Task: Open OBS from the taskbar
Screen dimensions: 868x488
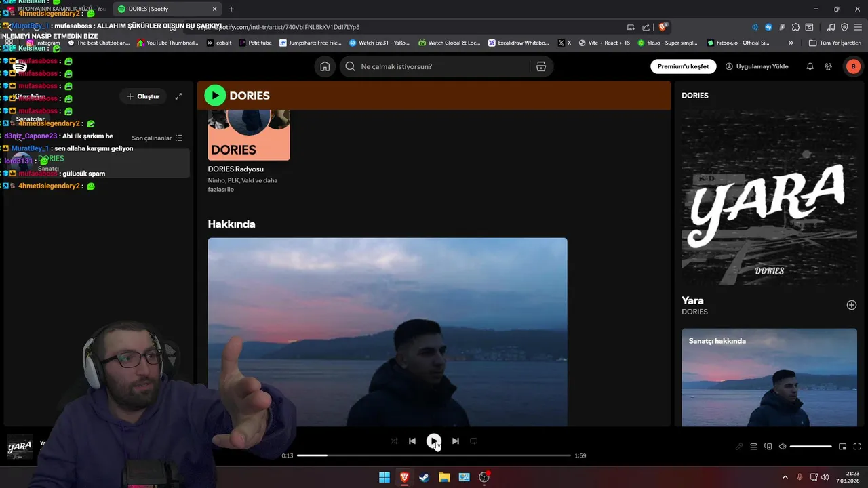Action: click(484, 477)
